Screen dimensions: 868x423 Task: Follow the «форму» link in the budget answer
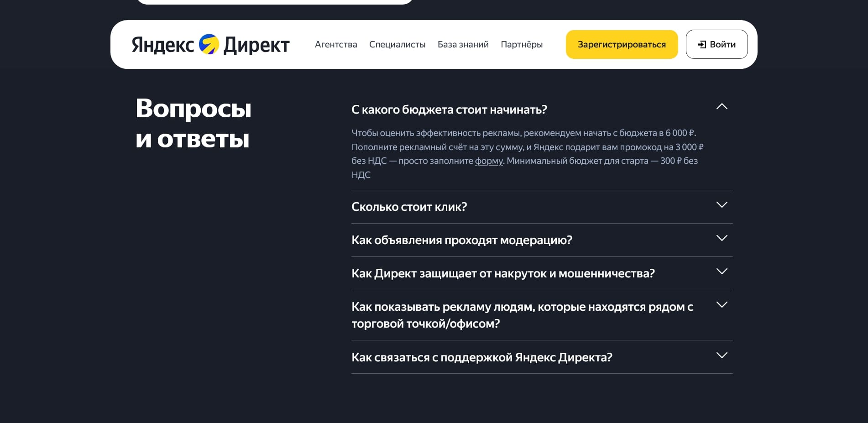tap(488, 161)
